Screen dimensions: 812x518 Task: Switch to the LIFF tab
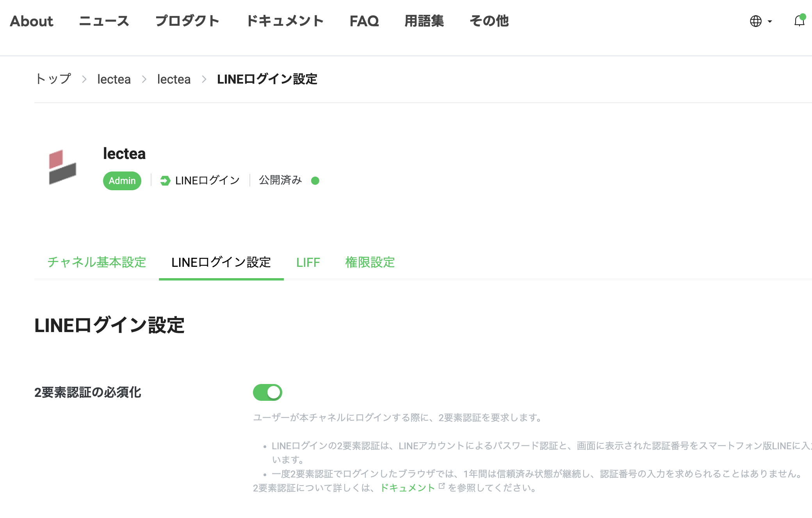308,262
